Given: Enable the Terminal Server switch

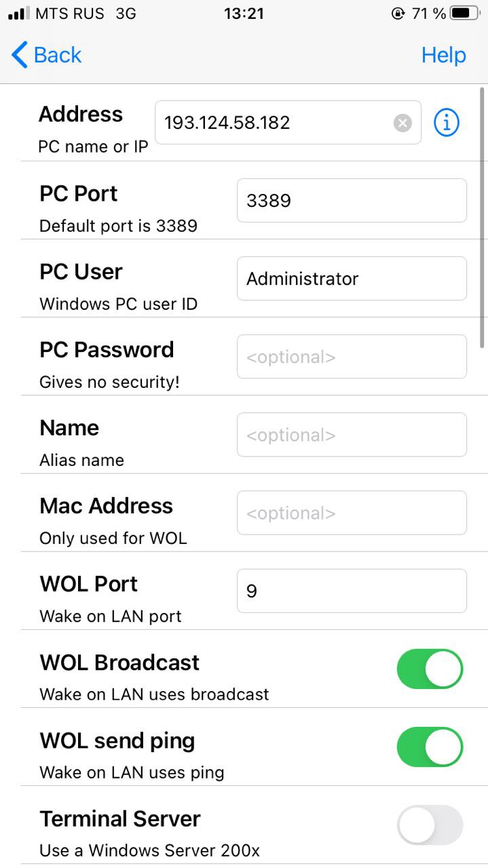Looking at the screenshot, I should click(430, 825).
